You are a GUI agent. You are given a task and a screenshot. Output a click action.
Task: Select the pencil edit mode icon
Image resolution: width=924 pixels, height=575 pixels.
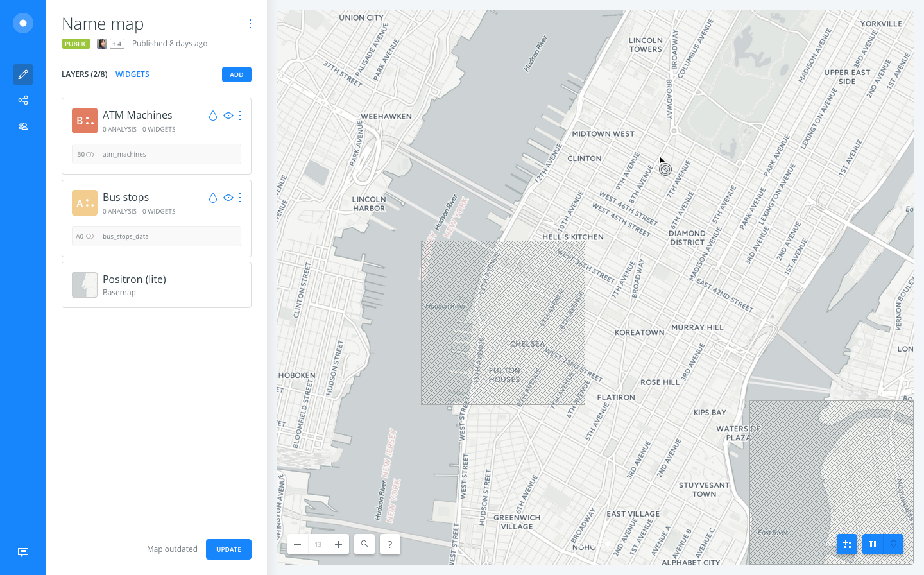[x=23, y=74]
